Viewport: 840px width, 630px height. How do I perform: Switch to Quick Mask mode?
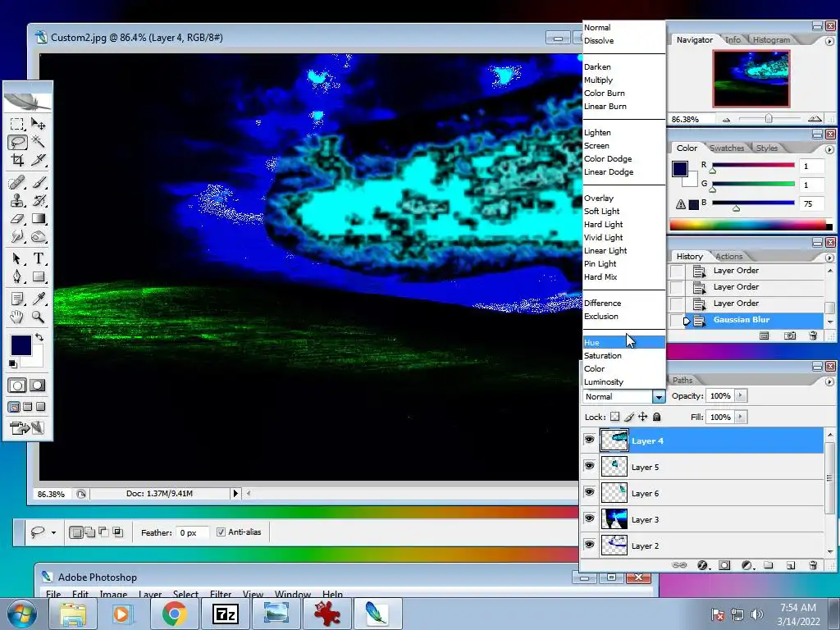coord(38,386)
